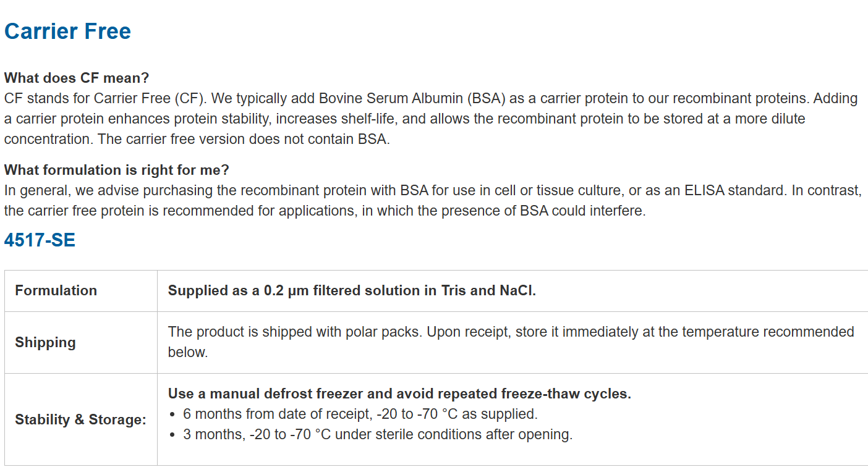Click the "What formulation is right for me?" question
Viewport: 868px width, 467px height.
(x=116, y=170)
